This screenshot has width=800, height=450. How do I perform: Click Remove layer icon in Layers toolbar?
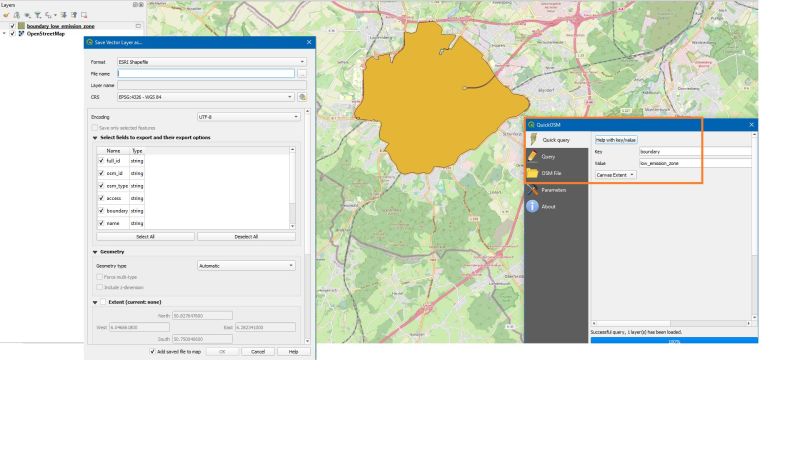coord(84,15)
